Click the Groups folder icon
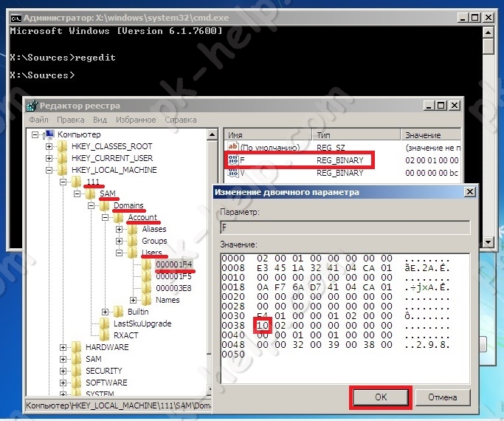 (x=133, y=241)
